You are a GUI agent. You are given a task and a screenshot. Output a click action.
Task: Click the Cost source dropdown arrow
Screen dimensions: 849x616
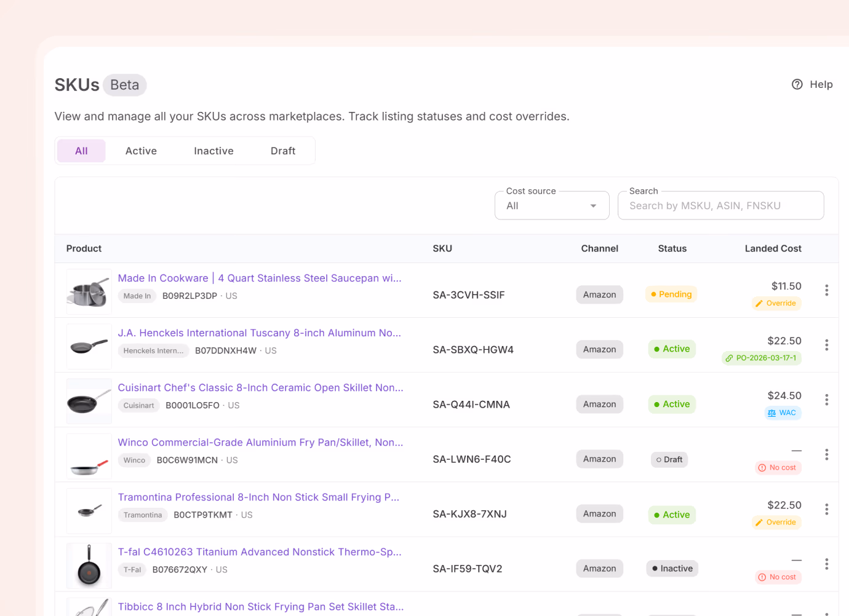click(x=593, y=206)
